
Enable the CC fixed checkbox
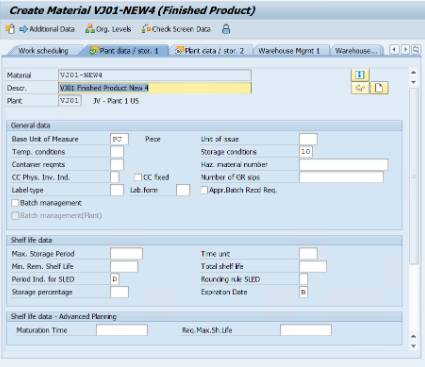138,177
